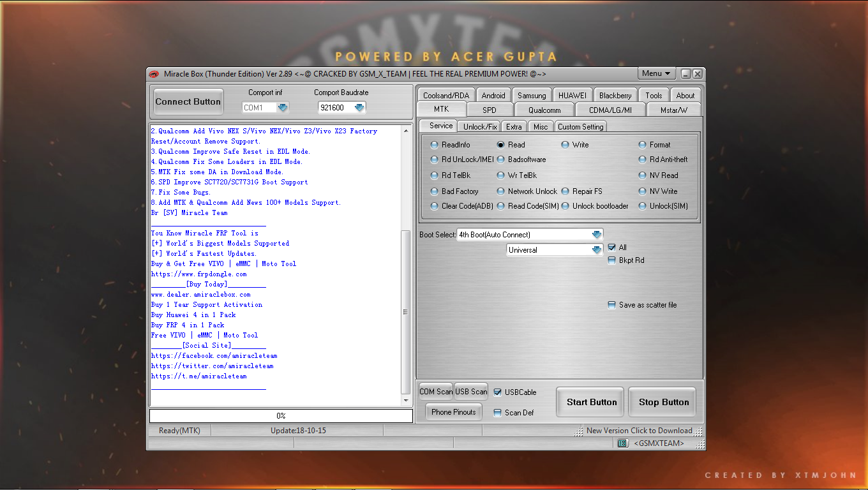
Task: Expand the Comport Baudrate 921600 dropdown
Action: point(359,107)
